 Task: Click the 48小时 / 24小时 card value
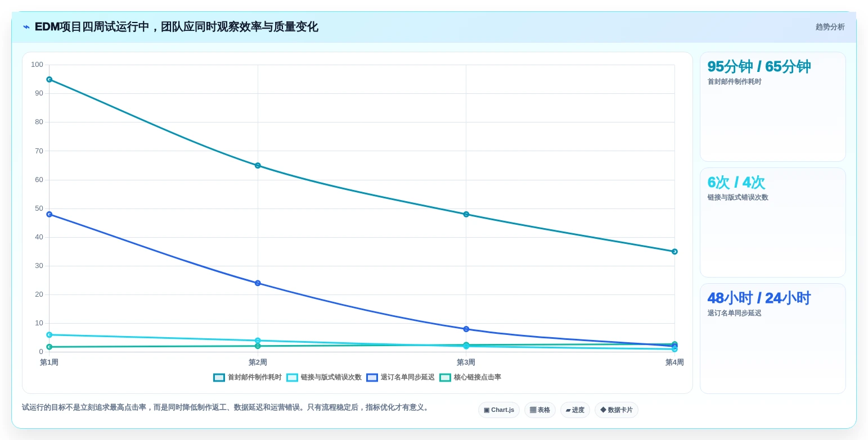(759, 298)
